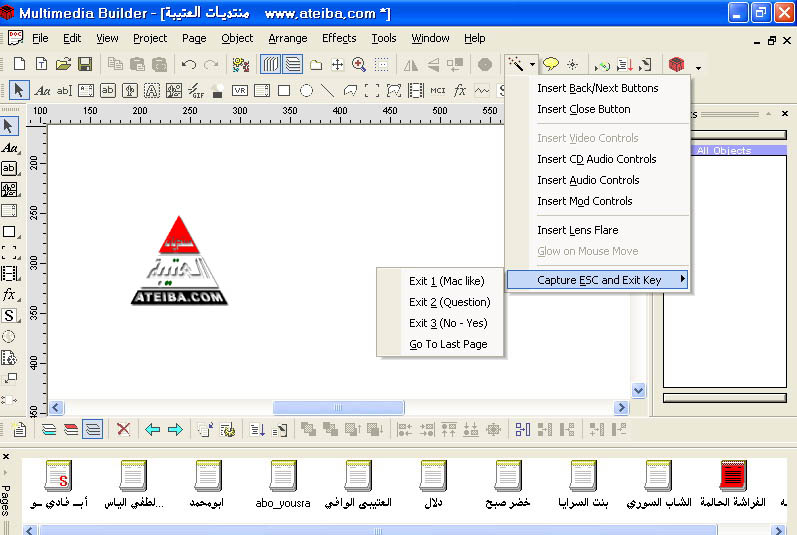The image size is (797, 535).
Task: Toggle the stacked layers view button
Action: pyautogui.click(x=293, y=64)
